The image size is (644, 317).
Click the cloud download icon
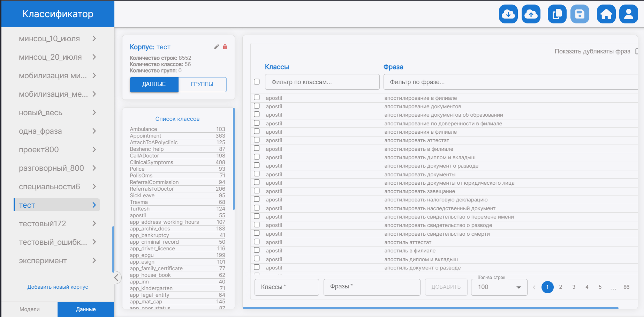pyautogui.click(x=508, y=14)
